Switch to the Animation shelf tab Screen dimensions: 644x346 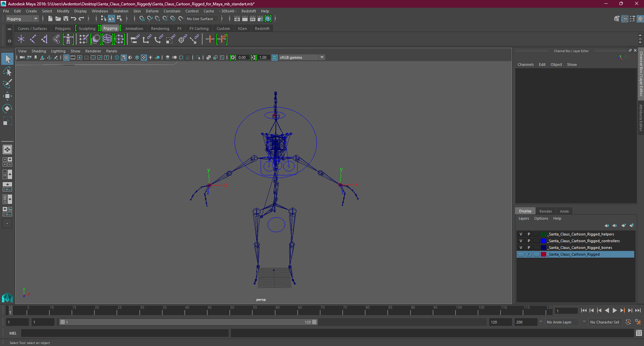point(134,29)
